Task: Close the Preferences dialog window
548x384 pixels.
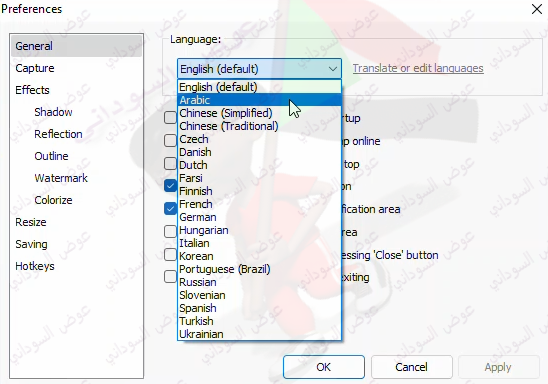Action: click(537, 9)
